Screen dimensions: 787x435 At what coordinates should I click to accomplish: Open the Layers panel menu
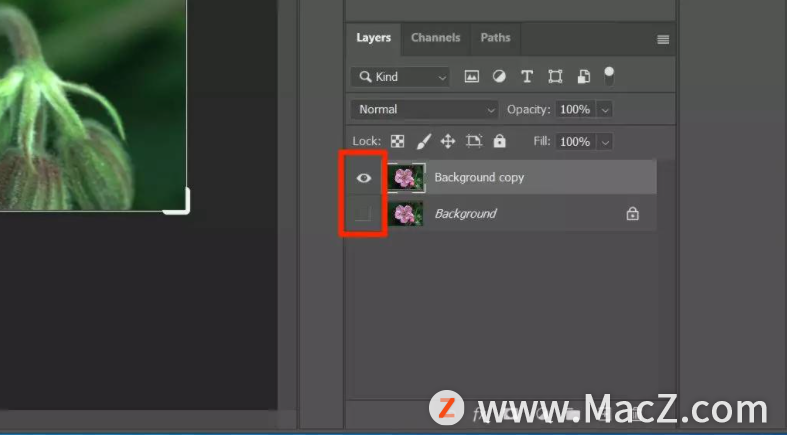(663, 39)
